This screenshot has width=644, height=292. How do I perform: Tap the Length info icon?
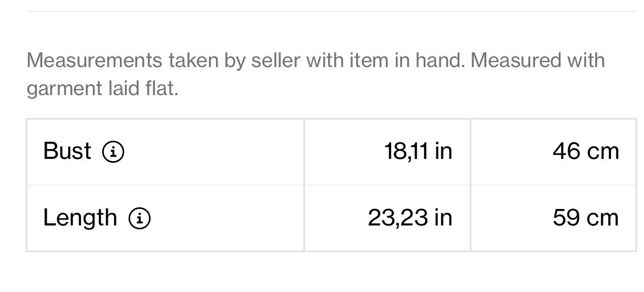pos(140,218)
